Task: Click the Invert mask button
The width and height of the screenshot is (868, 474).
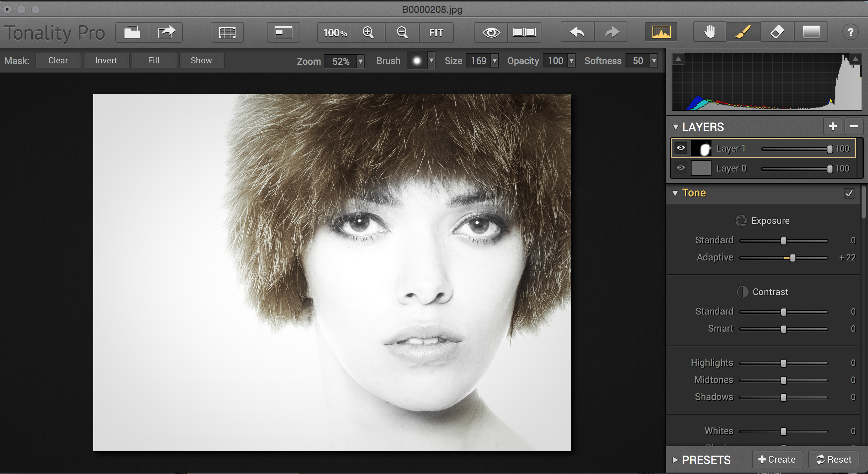Action: point(106,60)
